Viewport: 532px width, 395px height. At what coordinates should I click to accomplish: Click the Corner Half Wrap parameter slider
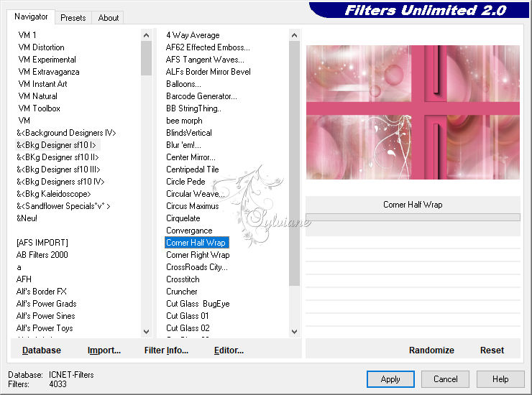[x=413, y=217]
